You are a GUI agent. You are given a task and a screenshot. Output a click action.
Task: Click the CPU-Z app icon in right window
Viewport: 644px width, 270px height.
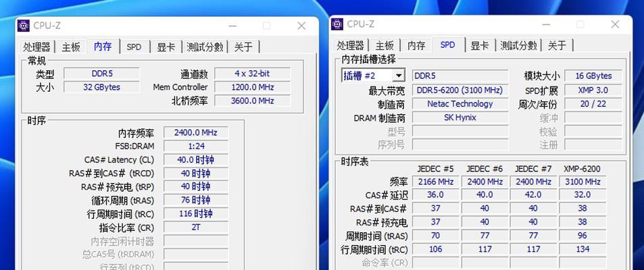tap(337, 24)
